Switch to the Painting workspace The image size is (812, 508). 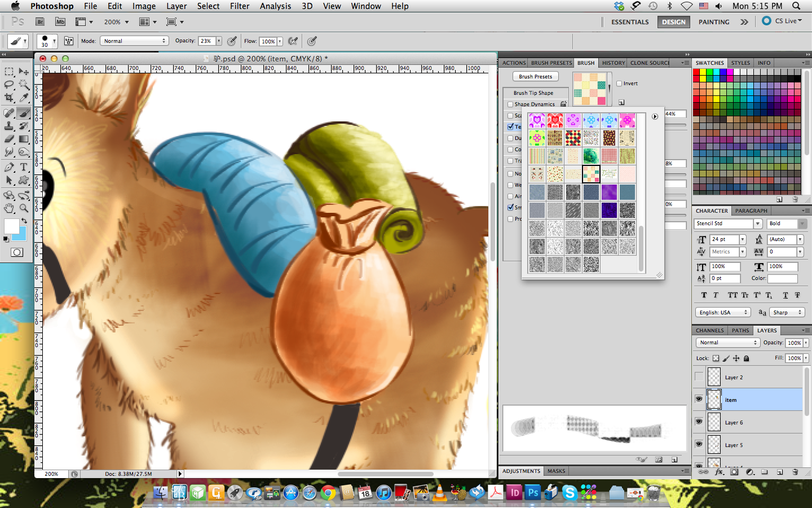coord(714,22)
